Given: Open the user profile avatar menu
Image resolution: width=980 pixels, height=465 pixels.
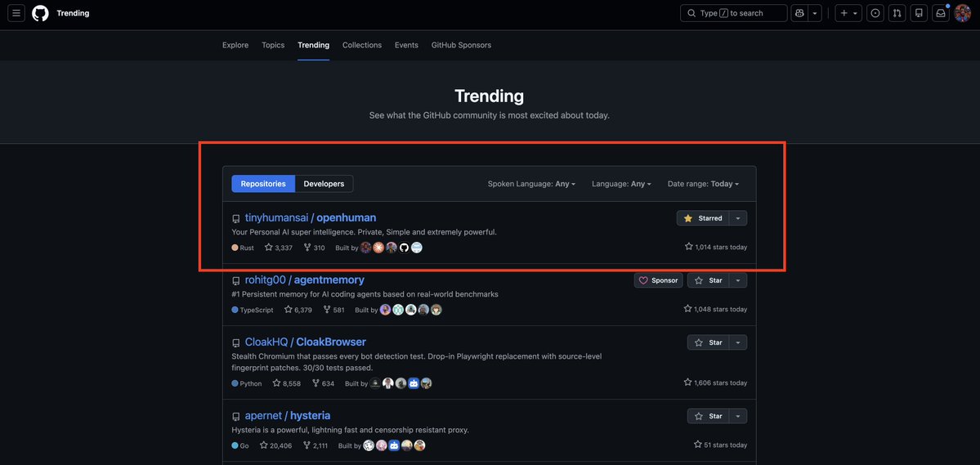Looking at the screenshot, I should 963,13.
